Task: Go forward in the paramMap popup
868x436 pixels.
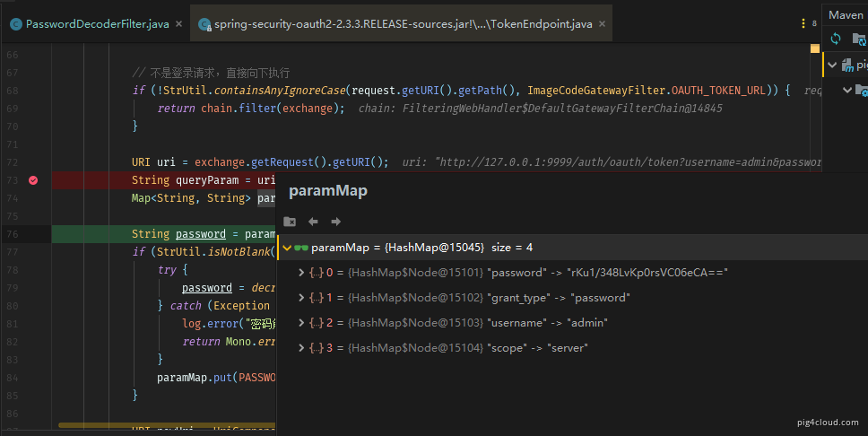Action: tap(336, 222)
